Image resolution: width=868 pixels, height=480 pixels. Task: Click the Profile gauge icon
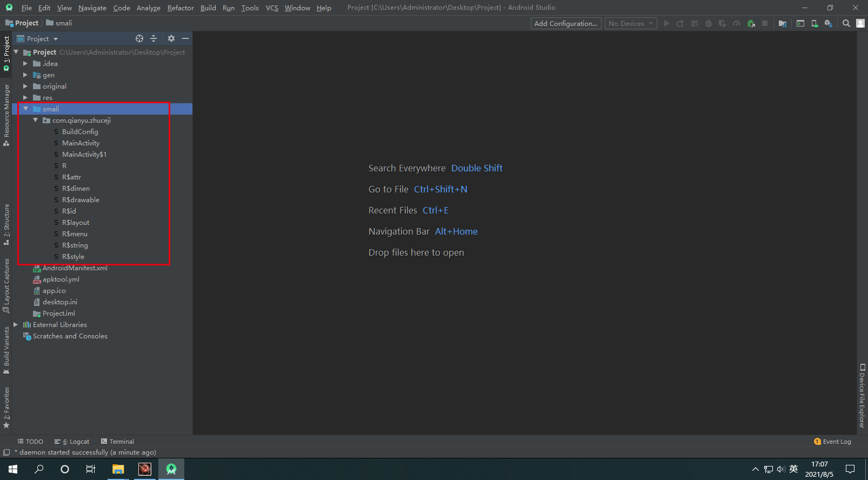737,23
